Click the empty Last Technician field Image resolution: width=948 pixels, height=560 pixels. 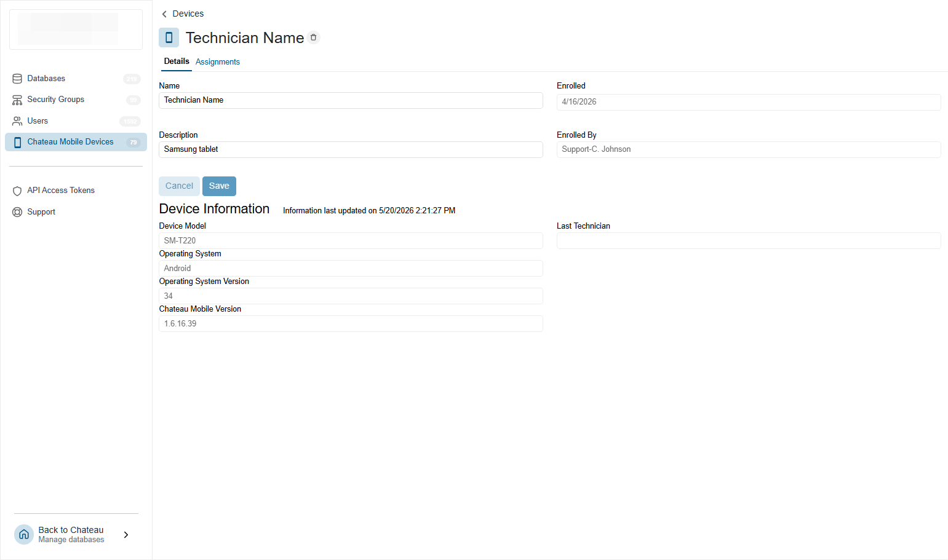tap(749, 240)
